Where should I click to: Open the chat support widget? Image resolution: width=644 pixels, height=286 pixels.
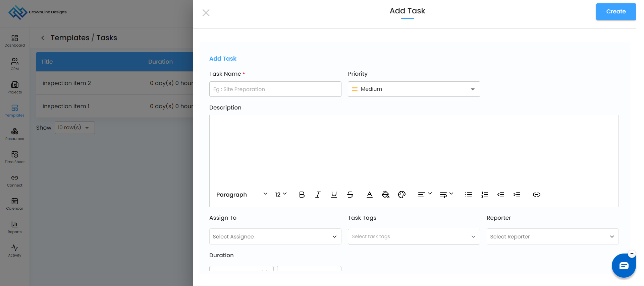[624, 266]
